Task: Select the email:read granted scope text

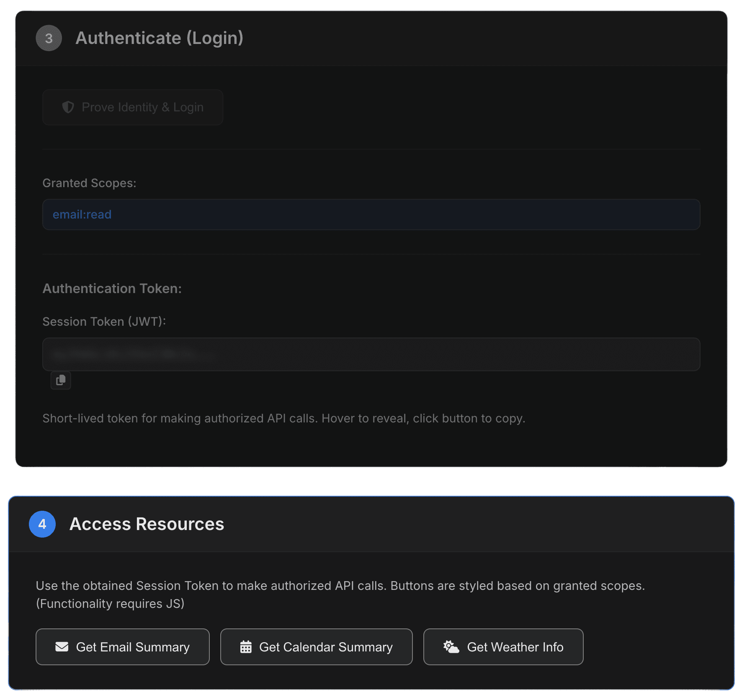Action: point(82,214)
